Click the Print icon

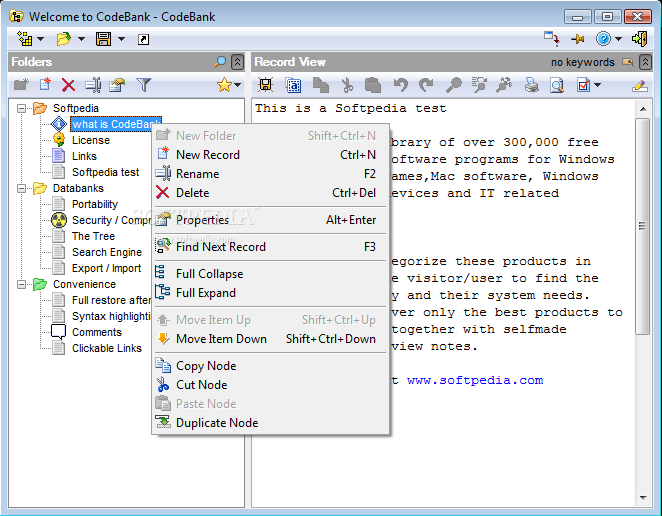(x=531, y=85)
